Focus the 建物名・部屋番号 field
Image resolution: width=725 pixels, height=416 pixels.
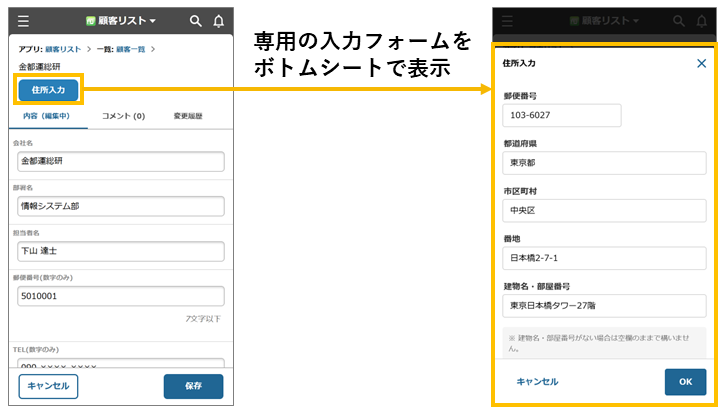pyautogui.click(x=604, y=306)
